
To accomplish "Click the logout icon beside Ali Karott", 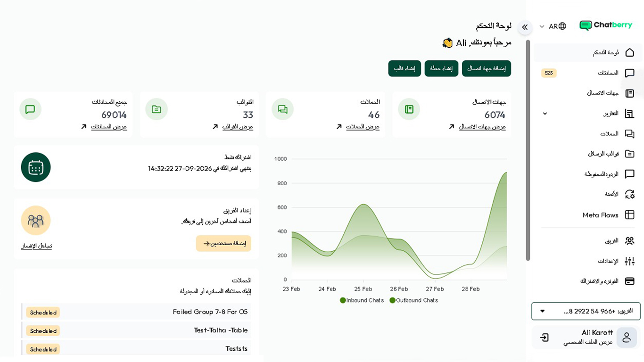I will click(x=545, y=337).
